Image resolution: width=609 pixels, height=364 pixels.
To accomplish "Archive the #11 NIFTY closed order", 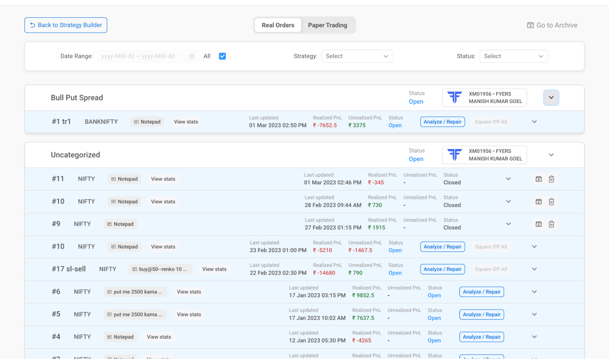I will 539,179.
